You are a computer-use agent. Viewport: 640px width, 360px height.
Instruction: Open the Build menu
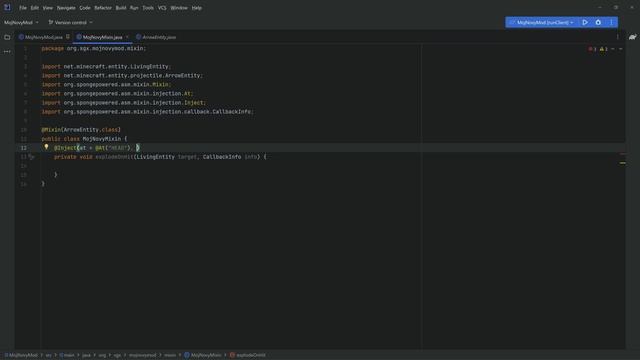click(121, 8)
